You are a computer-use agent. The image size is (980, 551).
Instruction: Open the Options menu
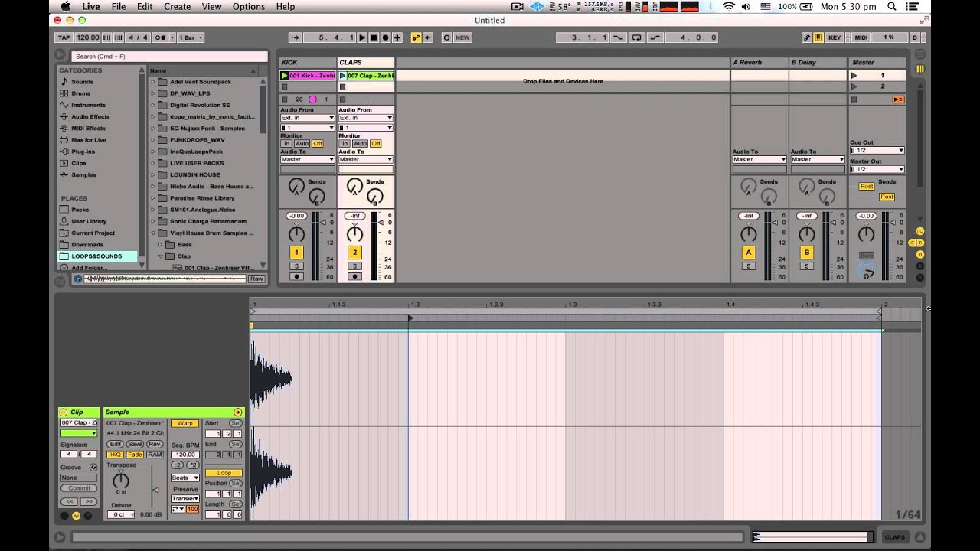248,7
